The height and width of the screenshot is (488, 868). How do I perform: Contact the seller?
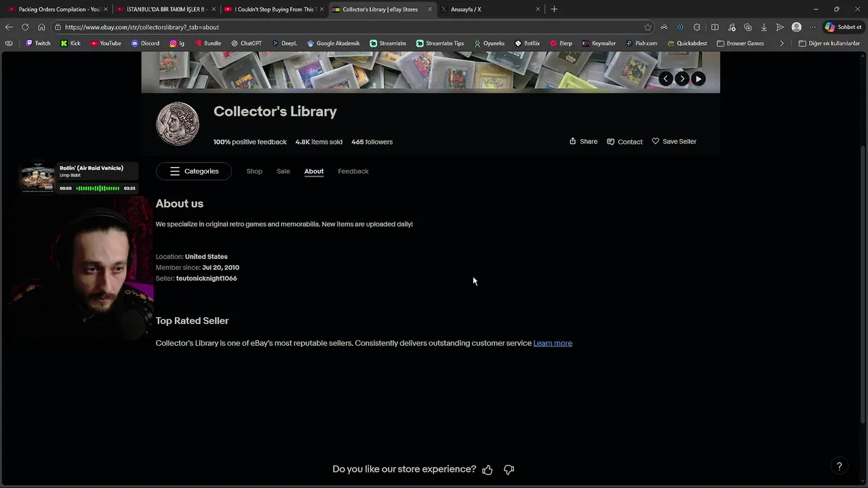click(625, 142)
